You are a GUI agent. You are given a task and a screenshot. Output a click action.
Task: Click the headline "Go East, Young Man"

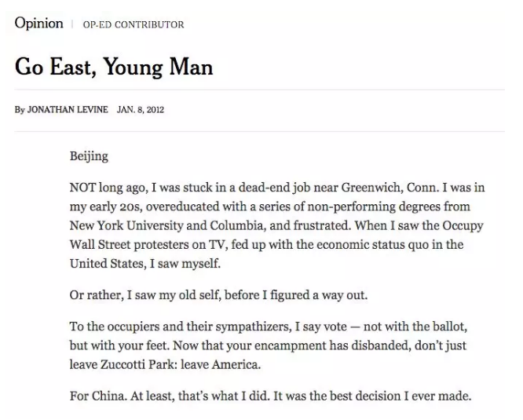(114, 66)
